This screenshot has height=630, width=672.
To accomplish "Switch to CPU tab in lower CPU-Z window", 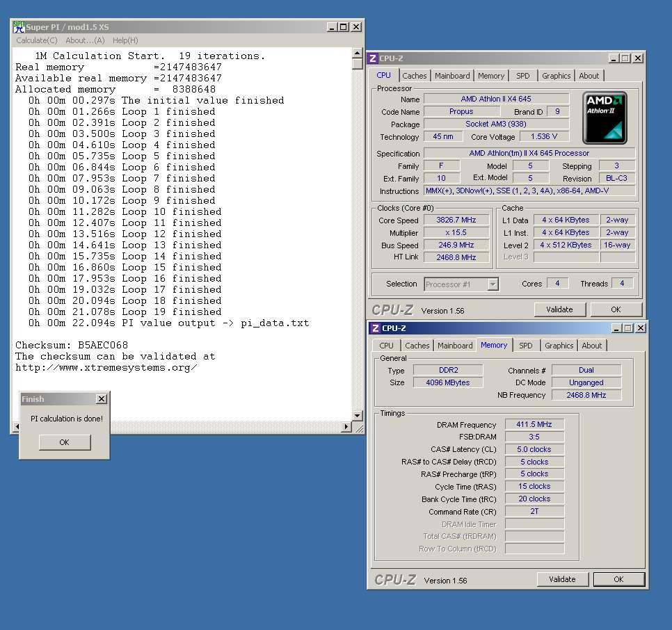I will pos(386,346).
